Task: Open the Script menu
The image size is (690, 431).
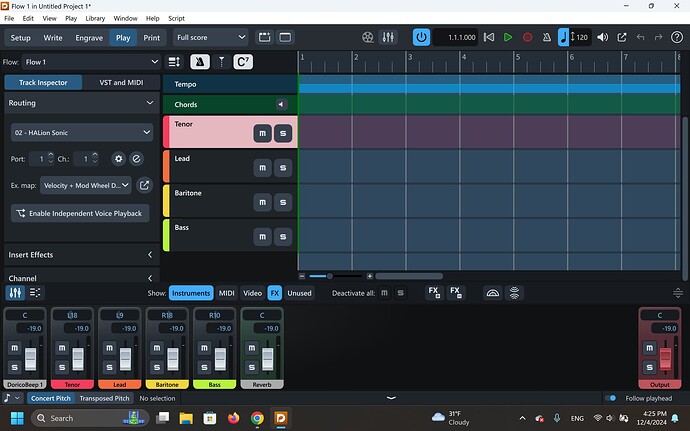Action: coord(176,18)
